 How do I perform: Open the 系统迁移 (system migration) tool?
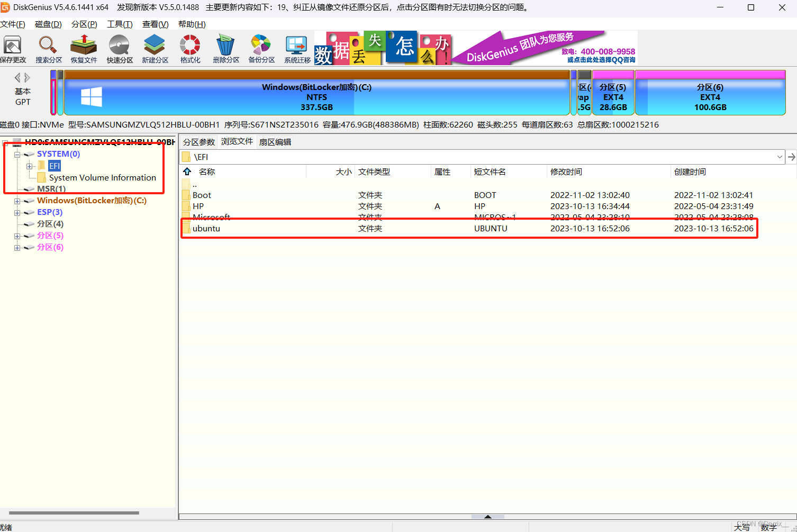[297, 49]
